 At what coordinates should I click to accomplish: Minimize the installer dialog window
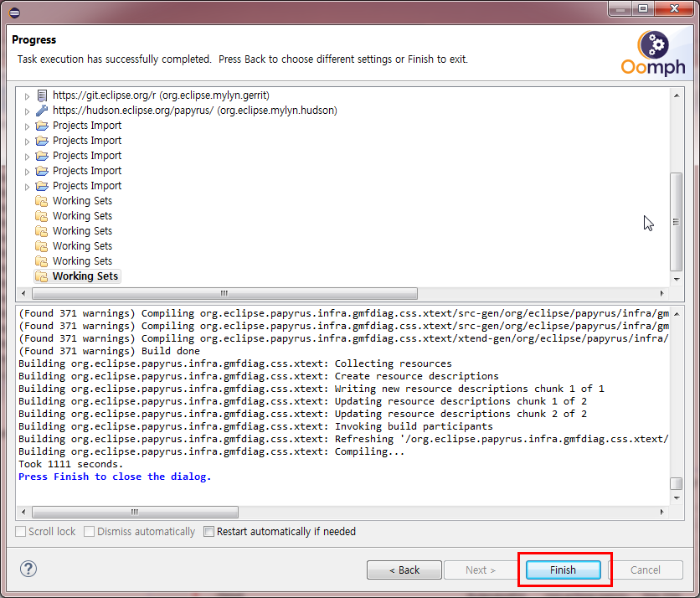click(620, 8)
